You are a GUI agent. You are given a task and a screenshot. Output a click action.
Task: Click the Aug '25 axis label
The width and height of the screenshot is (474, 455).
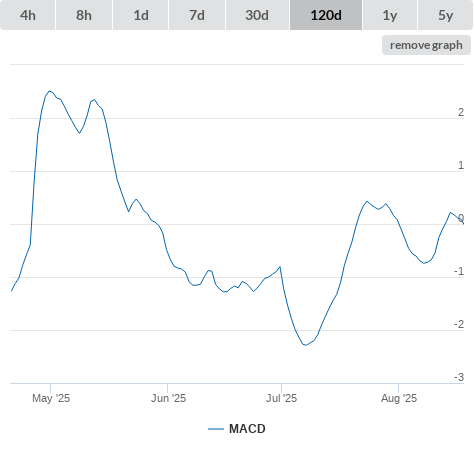pyautogui.click(x=399, y=398)
